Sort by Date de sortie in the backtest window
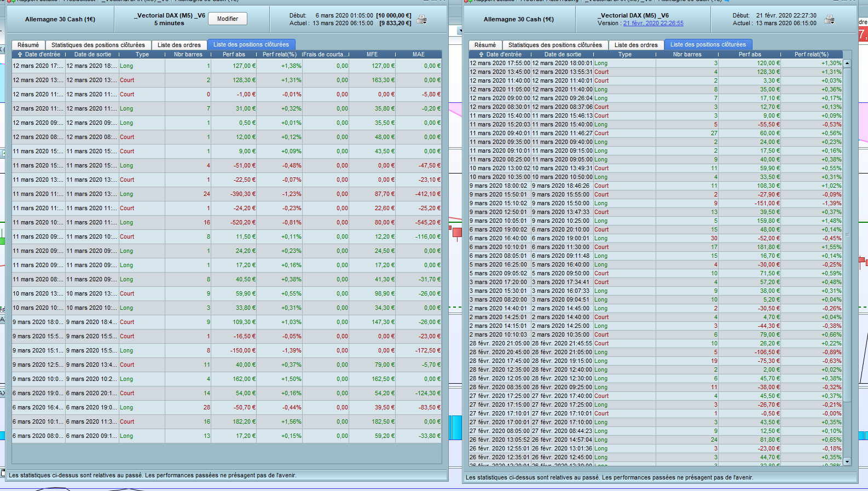This screenshot has width=868, height=491. pos(92,55)
